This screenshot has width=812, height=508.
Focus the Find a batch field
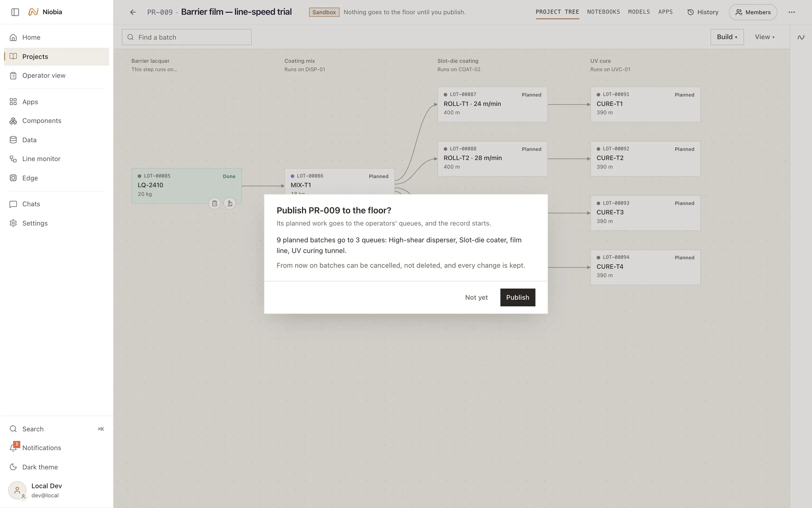(187, 37)
